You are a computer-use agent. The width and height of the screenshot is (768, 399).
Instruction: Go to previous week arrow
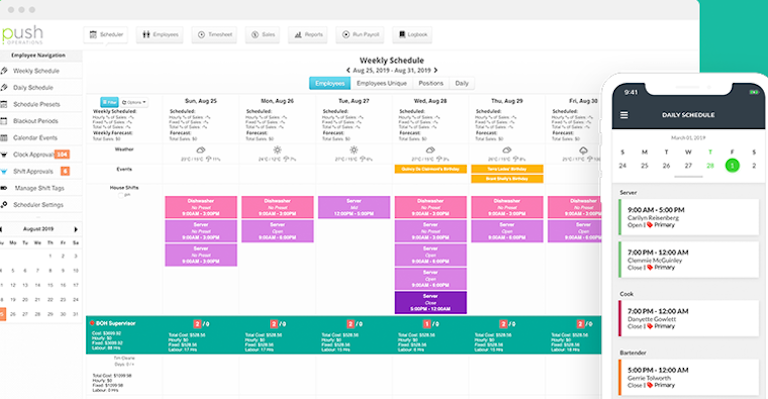pyautogui.click(x=348, y=70)
